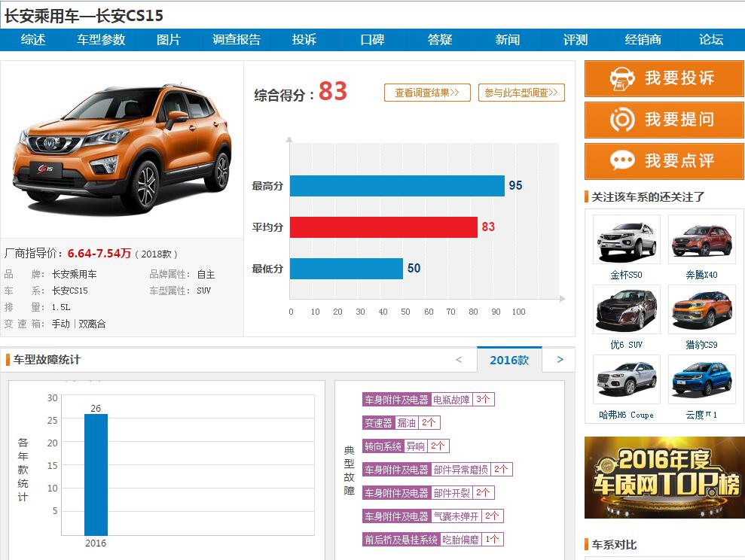Click the 参与此车型调查 button
This screenshot has height=560, width=745.
tap(521, 93)
